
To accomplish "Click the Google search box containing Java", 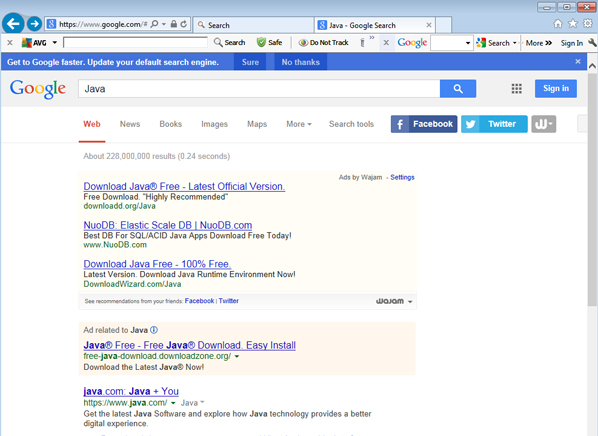I will [x=259, y=89].
